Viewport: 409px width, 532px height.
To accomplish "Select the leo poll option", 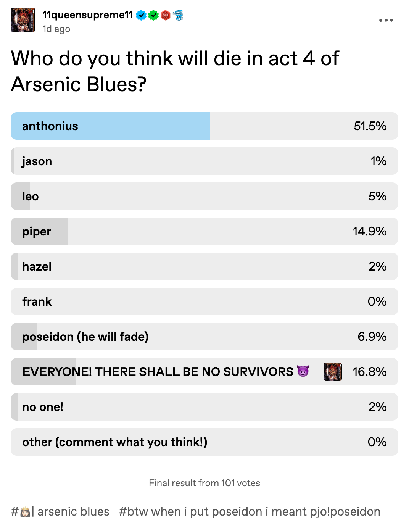I will click(204, 196).
